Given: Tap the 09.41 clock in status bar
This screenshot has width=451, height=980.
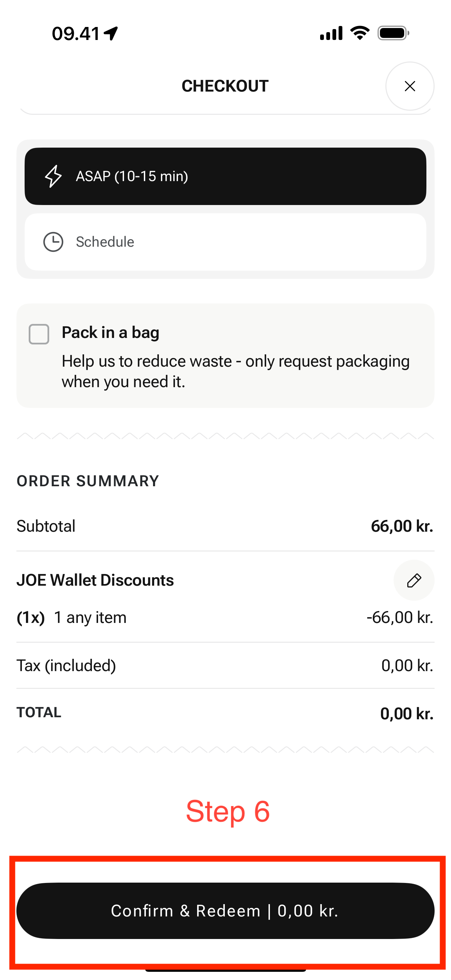Looking at the screenshot, I should [x=76, y=33].
